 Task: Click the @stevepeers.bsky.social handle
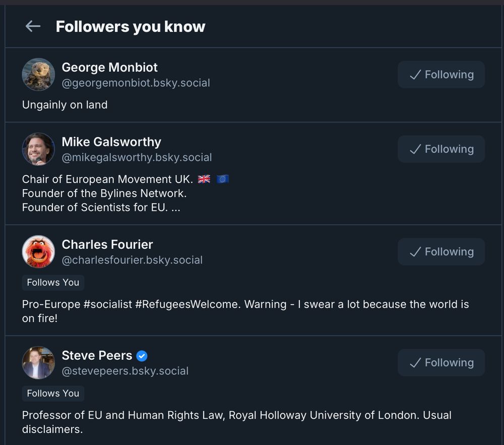point(125,371)
